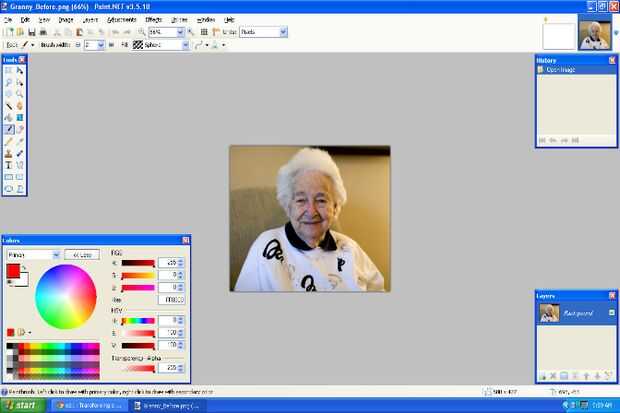The image size is (620, 413).
Task: Open the blending mode dropdown
Action: pyautogui.click(x=223, y=45)
